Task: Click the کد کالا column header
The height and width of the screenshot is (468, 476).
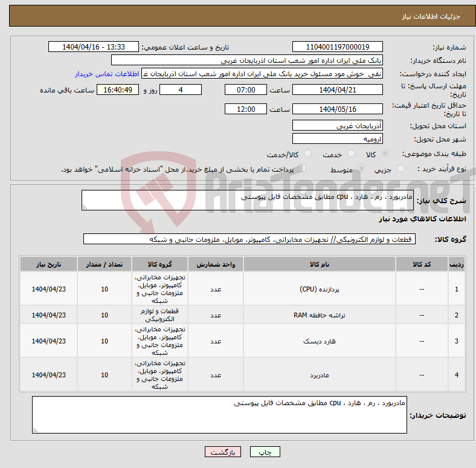Action: [422, 264]
